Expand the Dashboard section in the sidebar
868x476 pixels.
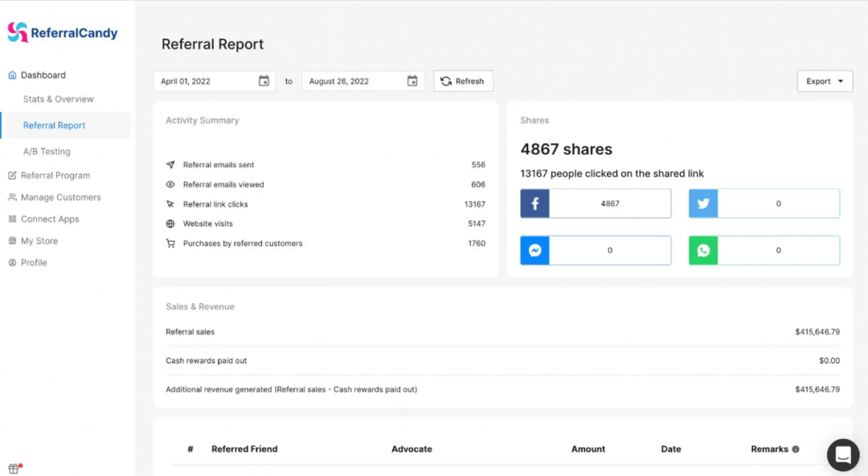(41, 75)
